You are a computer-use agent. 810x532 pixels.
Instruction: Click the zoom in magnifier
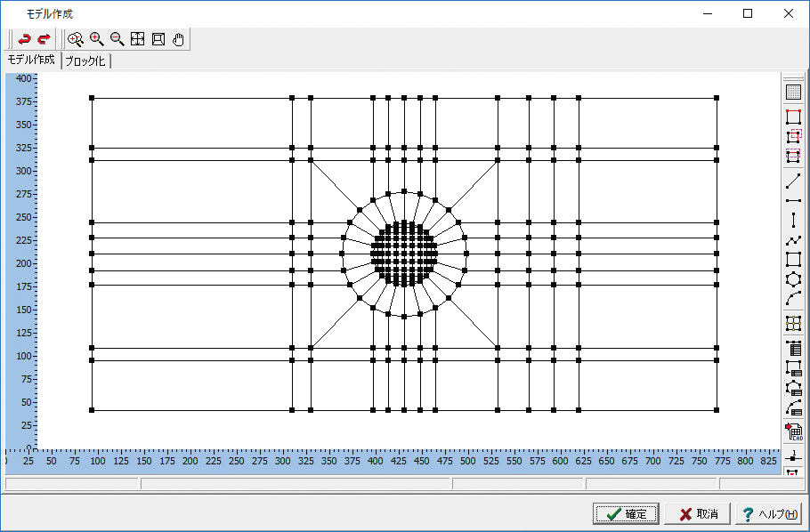[x=97, y=39]
